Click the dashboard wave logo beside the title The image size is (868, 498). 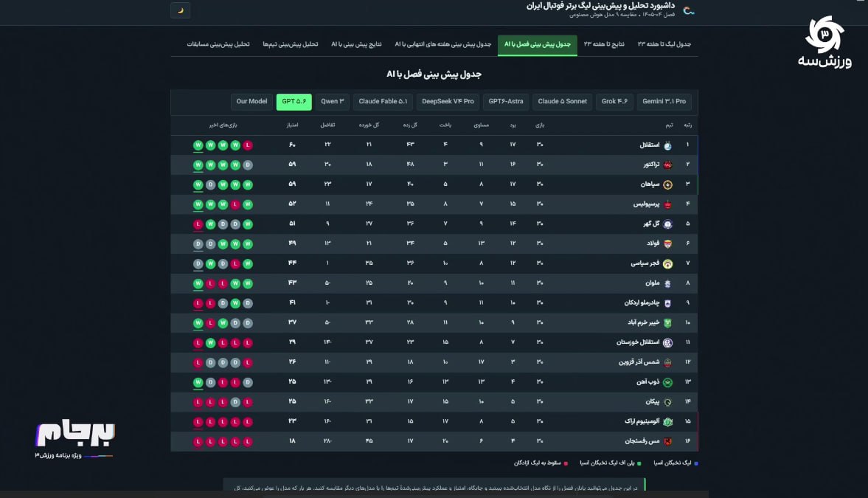[689, 10]
